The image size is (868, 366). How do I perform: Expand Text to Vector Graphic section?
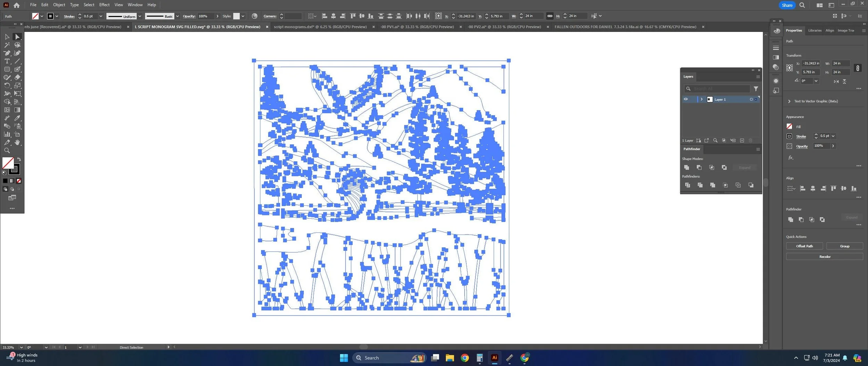coord(789,101)
